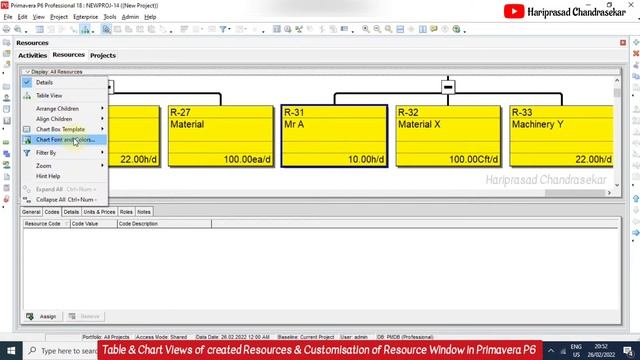Click the blue right arrow in command bar
Image resolution: width=640 pixels, height=360 pixels.
[636, 233]
